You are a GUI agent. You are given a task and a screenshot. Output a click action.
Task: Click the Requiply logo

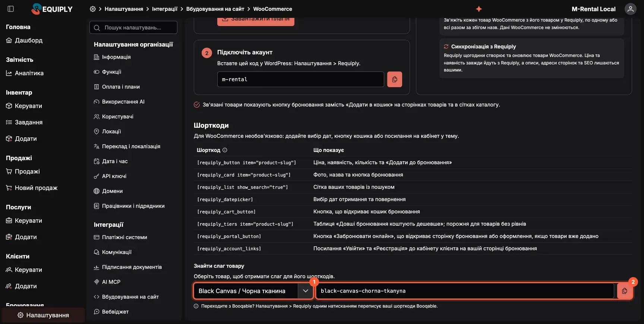52,9
